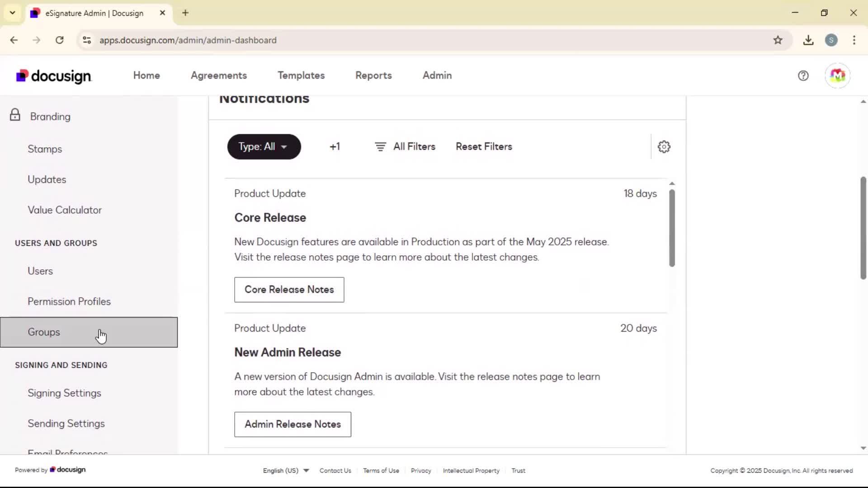Click the USERS AND GROUPS section header
This screenshot has width=868, height=488.
coord(56,243)
